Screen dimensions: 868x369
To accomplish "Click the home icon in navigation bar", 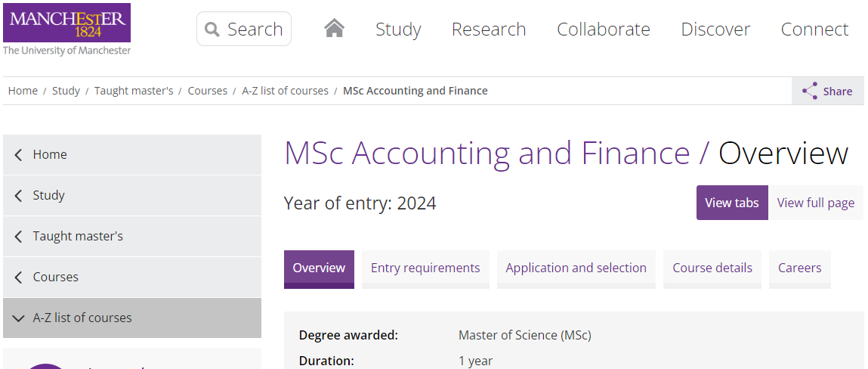I will tap(335, 28).
